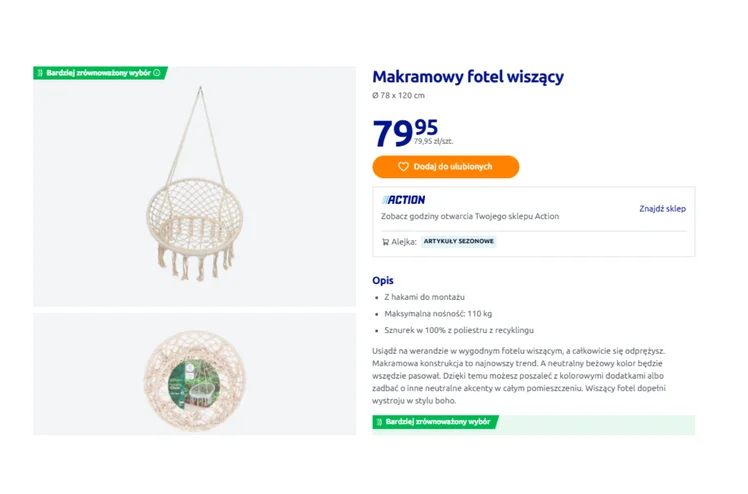Open the Znajdź sklep link
Screen dimensions: 748x494
tap(662, 208)
